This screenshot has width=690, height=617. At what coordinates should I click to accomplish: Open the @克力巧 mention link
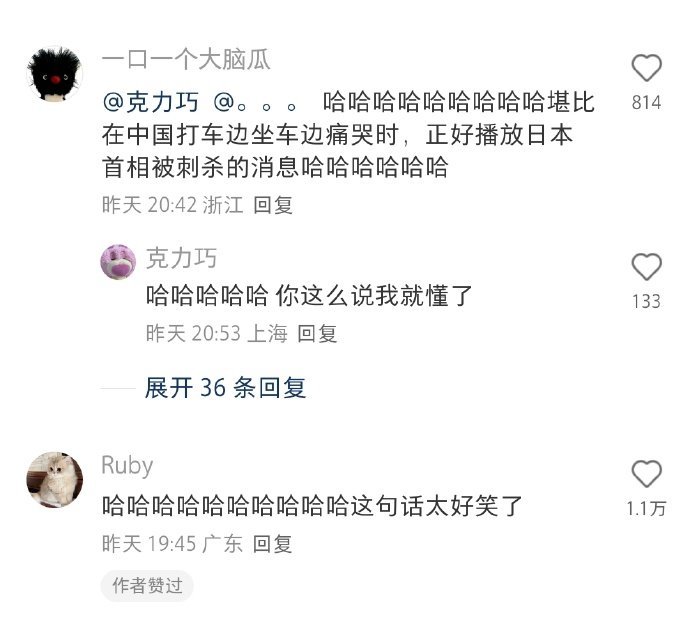click(150, 102)
